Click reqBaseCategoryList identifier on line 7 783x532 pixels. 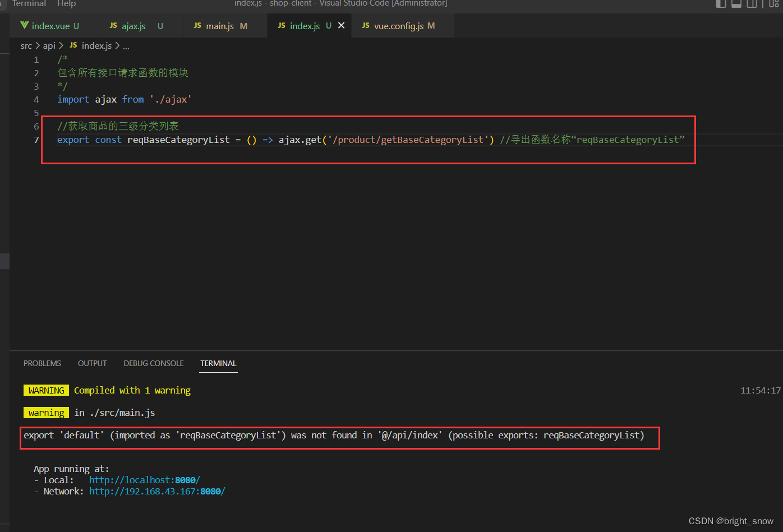178,140
